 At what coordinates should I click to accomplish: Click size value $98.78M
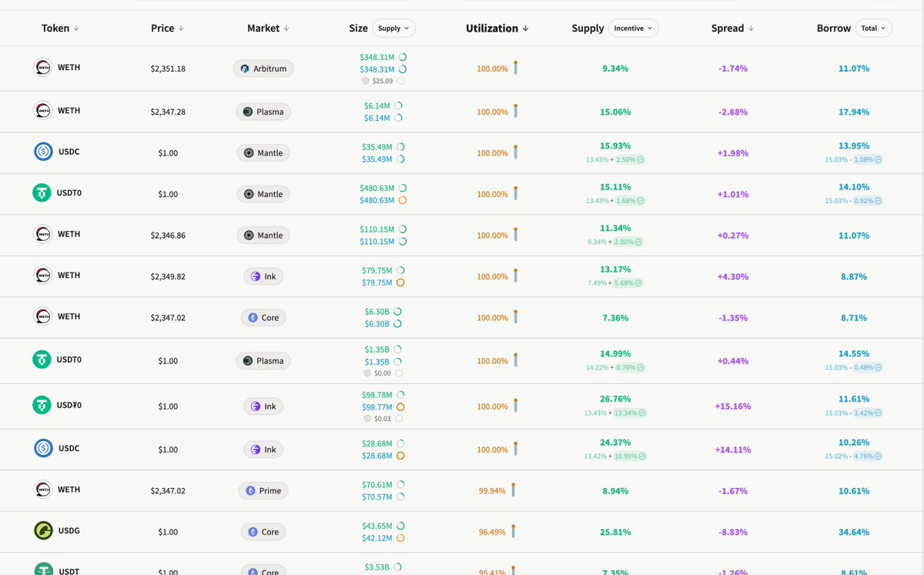[x=377, y=394]
